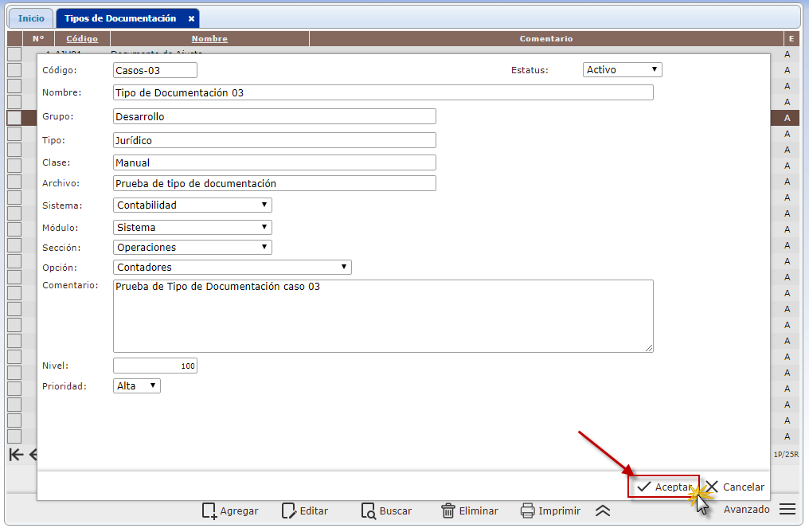Close the Tipos de Documentación tab

point(191,18)
